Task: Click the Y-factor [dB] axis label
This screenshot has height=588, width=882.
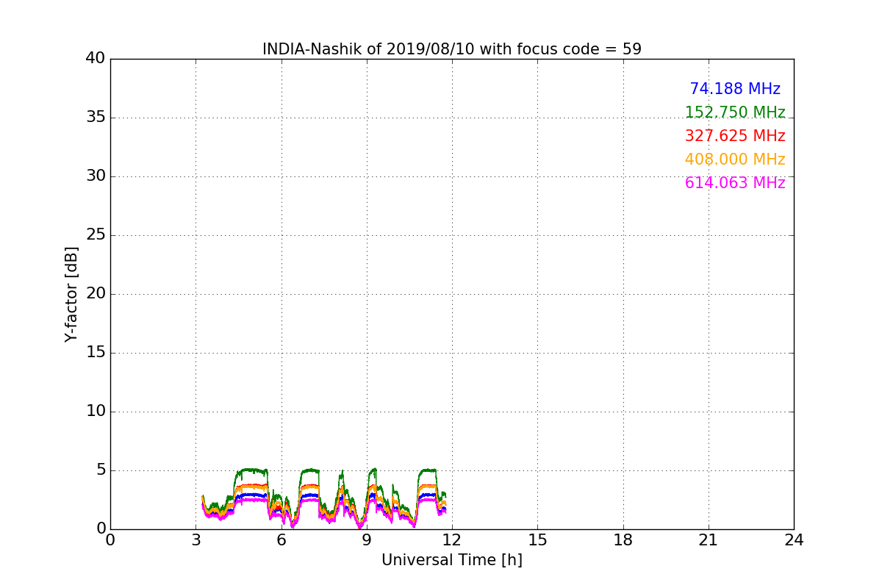Action: click(71, 294)
